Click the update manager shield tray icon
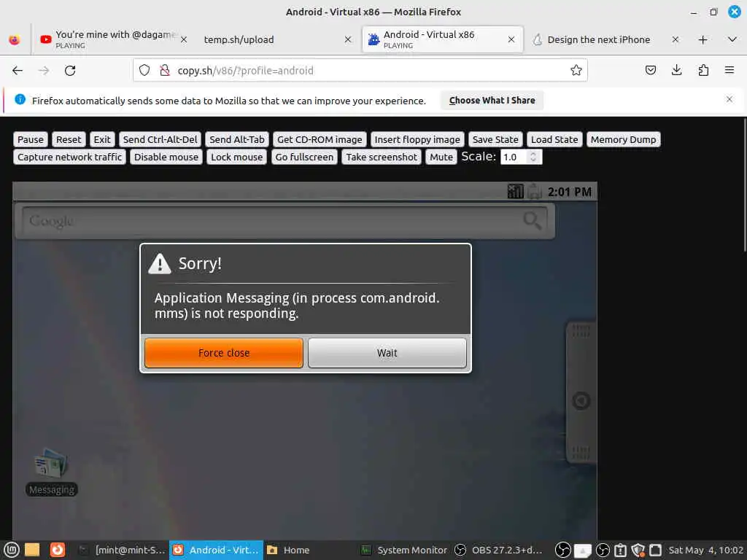747x560 pixels. [638, 550]
